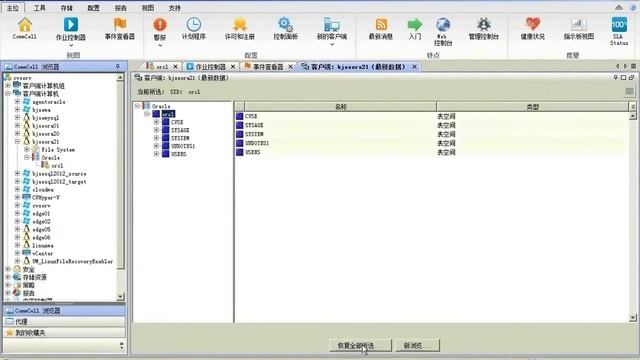
Task: Expand the agentoracle client node
Action: (x=18, y=102)
